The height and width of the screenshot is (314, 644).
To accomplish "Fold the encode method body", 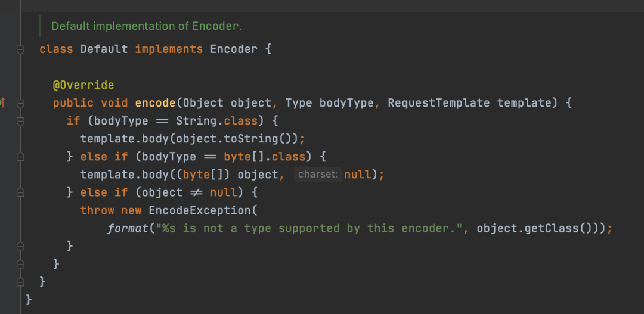I will (20, 103).
